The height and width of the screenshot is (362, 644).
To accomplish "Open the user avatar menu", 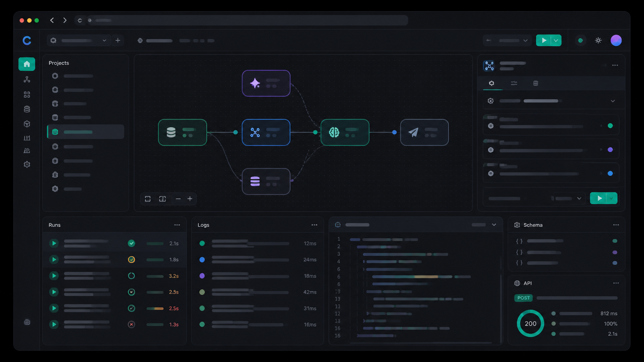I will 616,40.
